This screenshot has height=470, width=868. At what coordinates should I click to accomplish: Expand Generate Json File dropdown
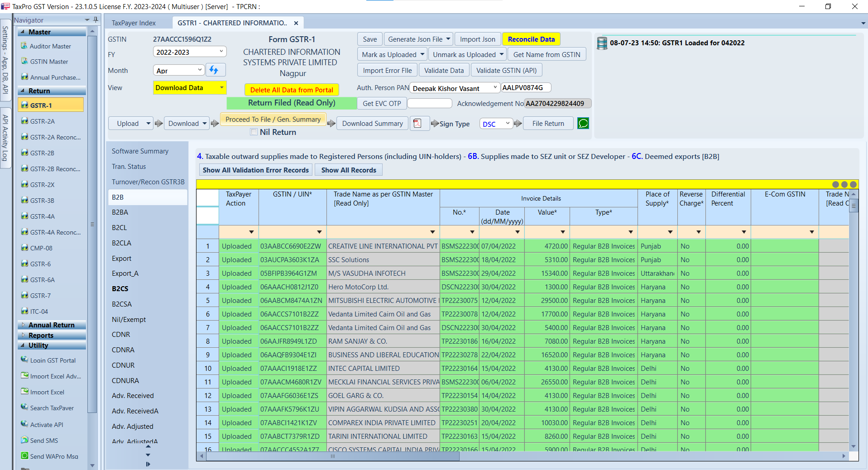[448, 39]
